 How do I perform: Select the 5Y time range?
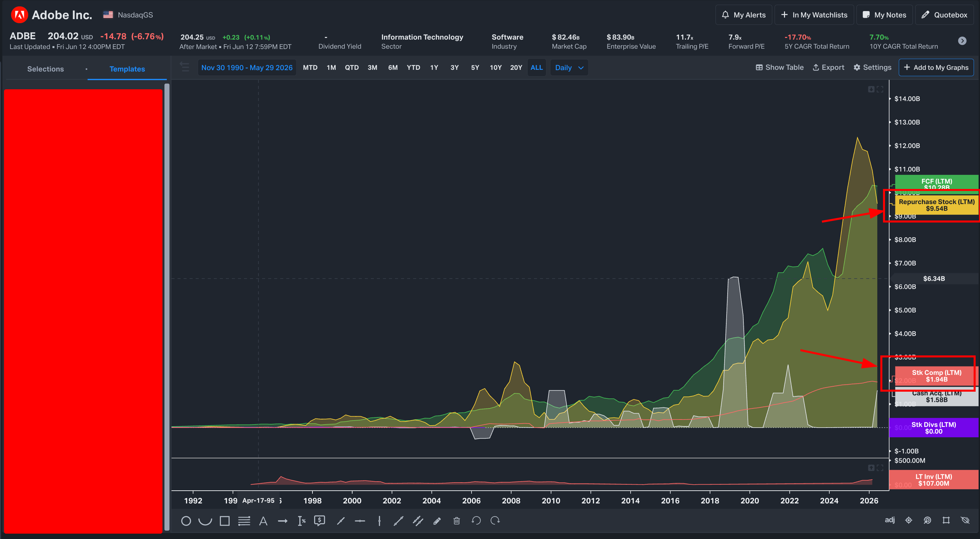pos(475,68)
